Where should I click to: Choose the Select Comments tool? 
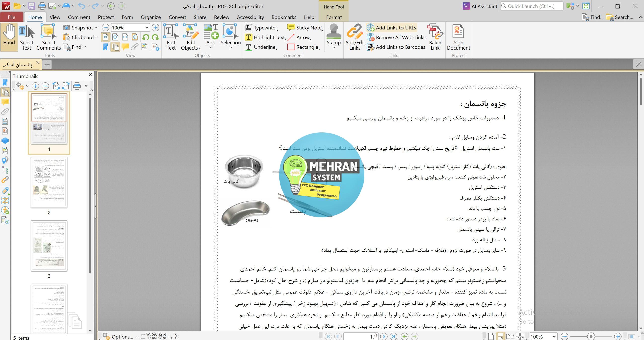click(x=49, y=37)
